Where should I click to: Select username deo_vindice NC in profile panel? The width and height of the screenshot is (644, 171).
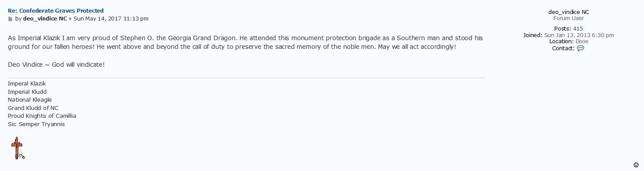pos(569,12)
